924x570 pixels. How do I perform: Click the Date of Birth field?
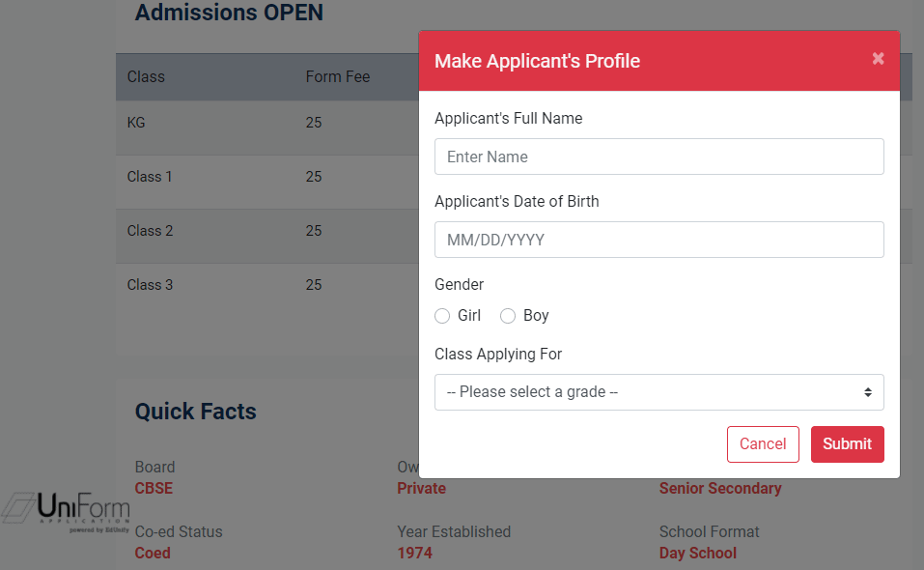658,240
